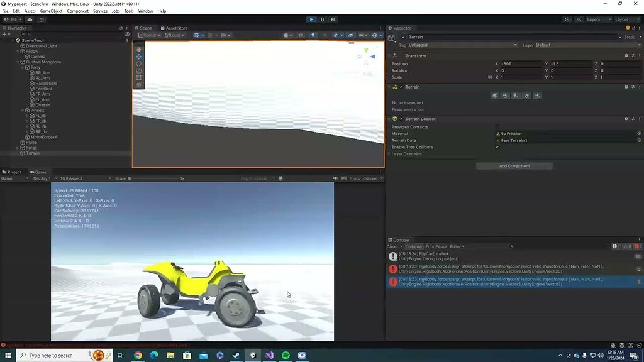
Task: Select the Create Neighbor Terrains tool
Action: tap(494, 96)
